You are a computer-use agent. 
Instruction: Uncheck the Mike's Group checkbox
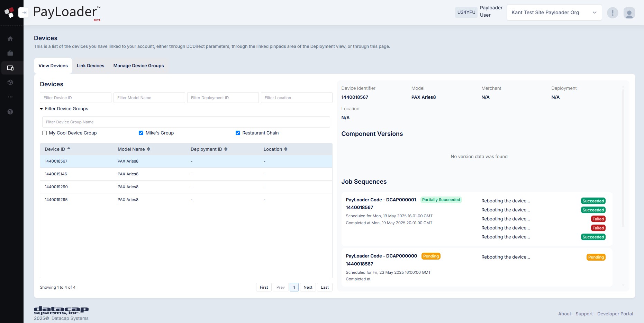coord(141,133)
